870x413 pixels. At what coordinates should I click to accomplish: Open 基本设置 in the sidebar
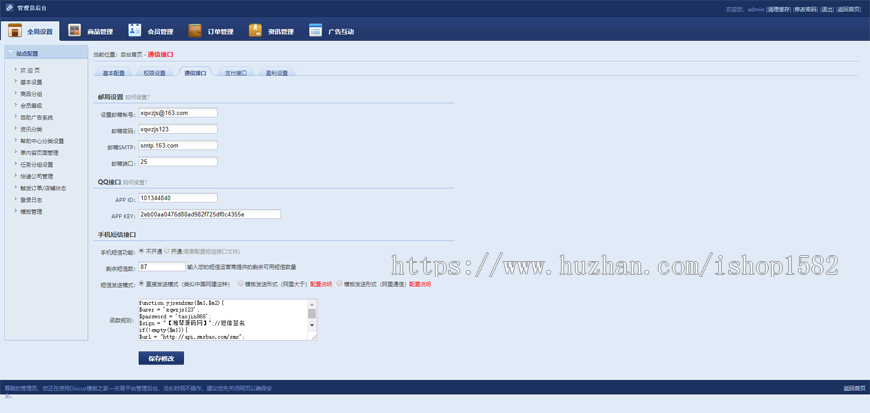(31, 82)
